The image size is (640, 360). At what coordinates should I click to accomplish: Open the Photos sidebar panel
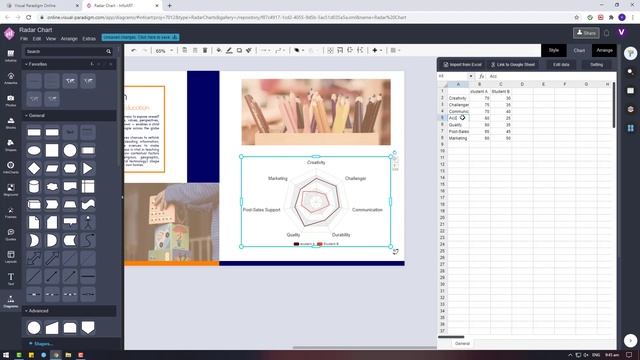click(x=11, y=100)
